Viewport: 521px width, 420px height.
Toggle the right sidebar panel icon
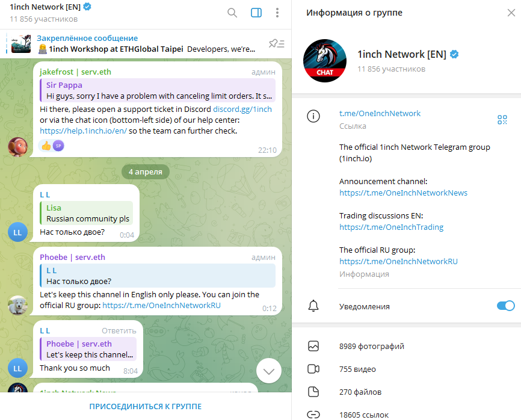point(256,13)
